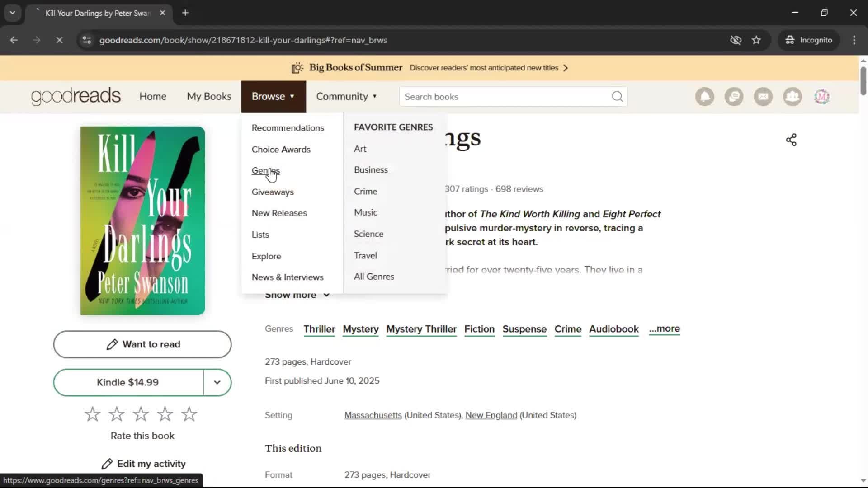Open the Crime genre tag below description
This screenshot has height=488, width=868.
pyautogui.click(x=568, y=329)
